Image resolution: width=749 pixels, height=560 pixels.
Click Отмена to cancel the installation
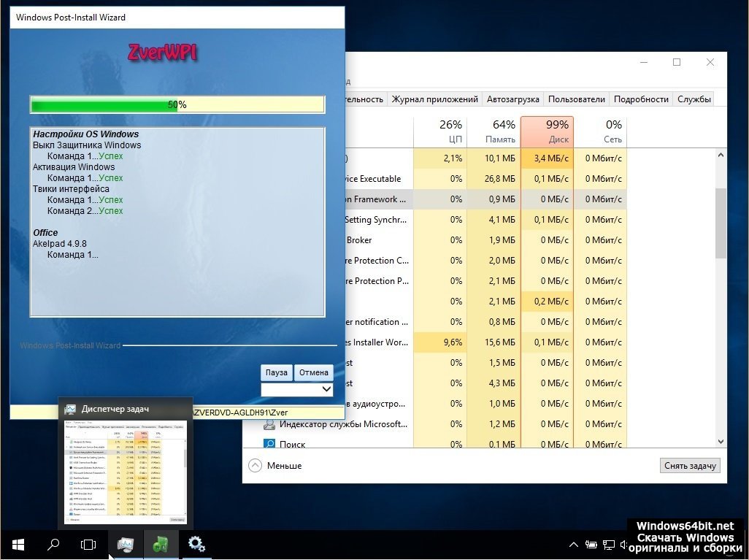[314, 372]
